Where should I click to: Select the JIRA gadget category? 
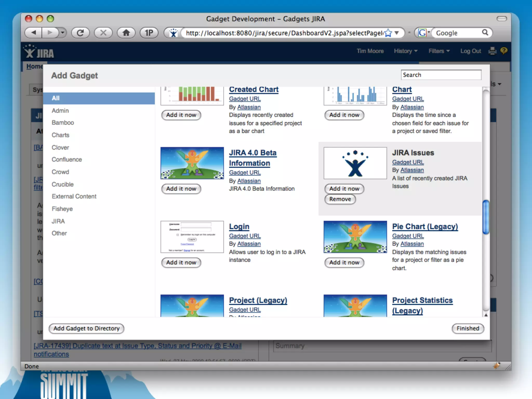coord(58,221)
